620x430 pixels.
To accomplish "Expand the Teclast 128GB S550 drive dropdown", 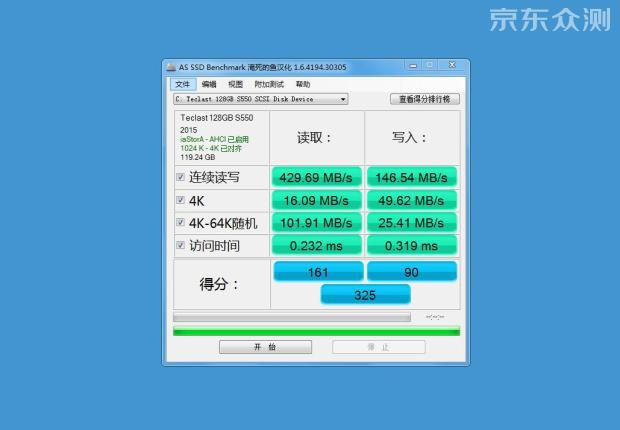I will point(261,99).
